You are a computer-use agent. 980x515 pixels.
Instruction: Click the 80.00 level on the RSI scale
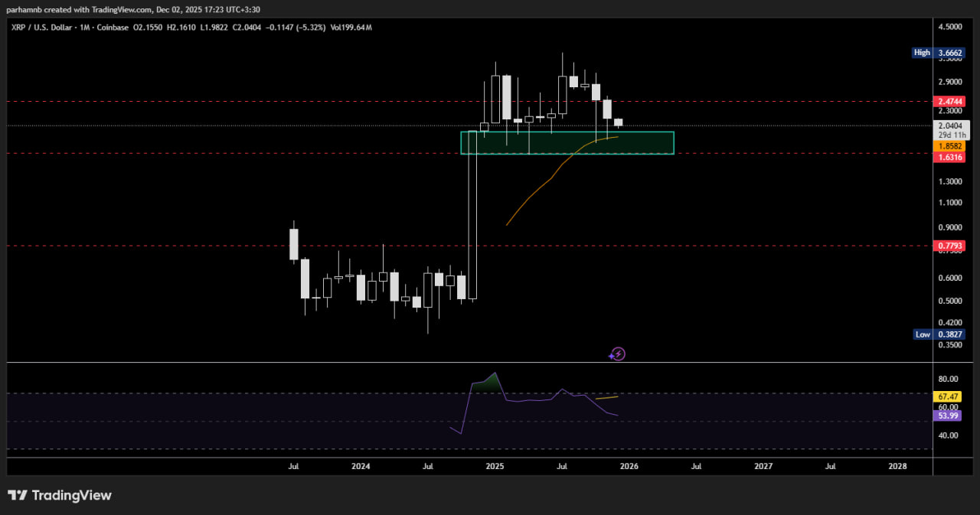coord(948,380)
